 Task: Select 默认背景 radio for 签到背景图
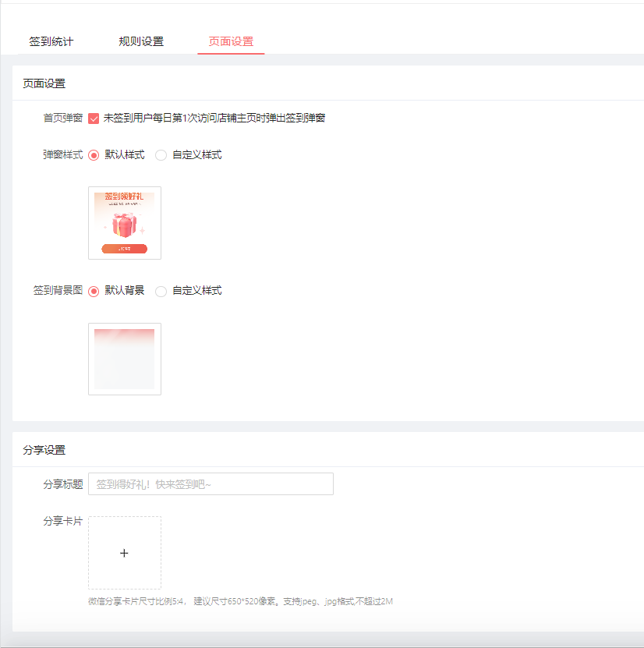94,291
